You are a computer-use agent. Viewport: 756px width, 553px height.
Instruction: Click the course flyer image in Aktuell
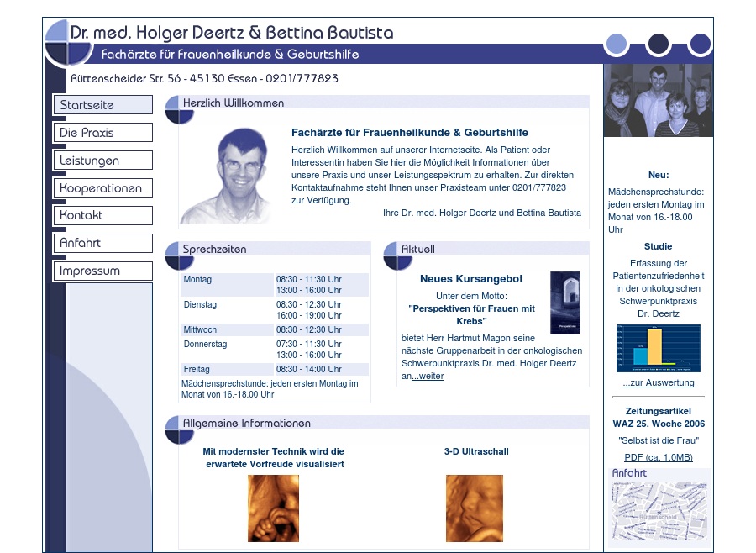[x=564, y=303]
